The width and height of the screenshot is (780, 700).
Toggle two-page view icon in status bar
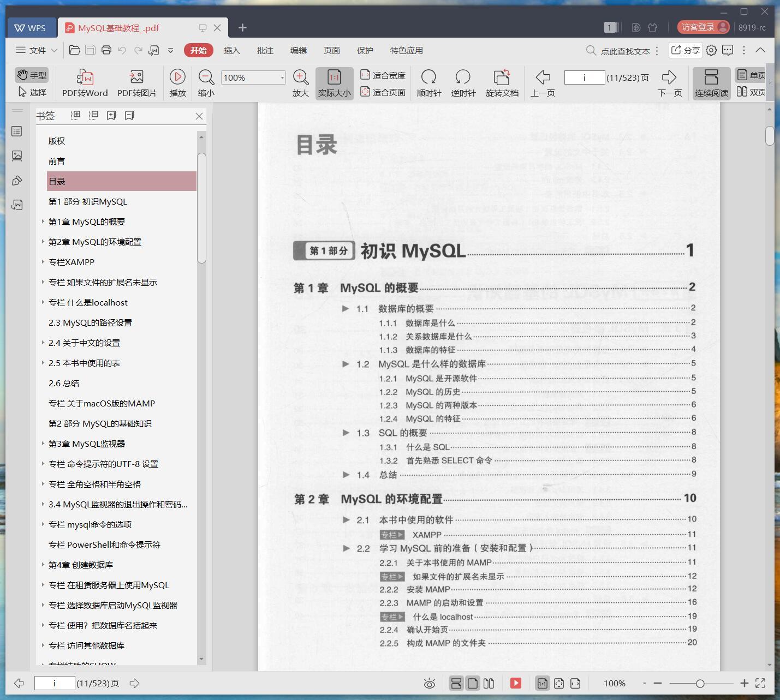pos(489,683)
